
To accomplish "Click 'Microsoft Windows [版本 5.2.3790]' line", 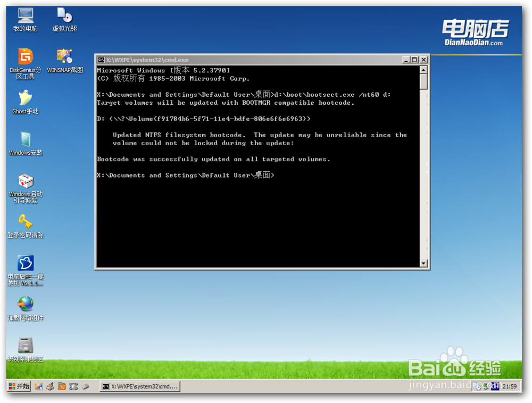I will click(163, 70).
